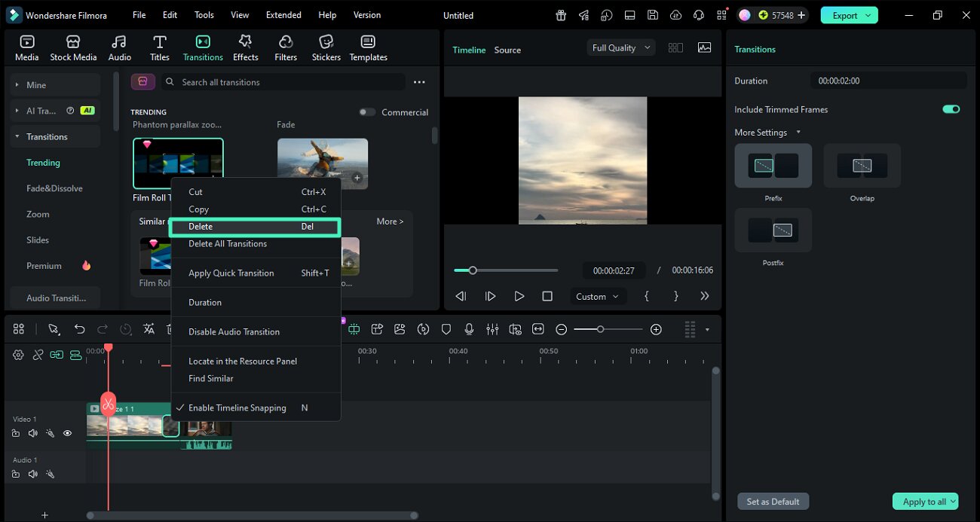Screen dimensions: 980x522
Task: Click the select tool arrow icon in timeline
Action: tap(54, 329)
